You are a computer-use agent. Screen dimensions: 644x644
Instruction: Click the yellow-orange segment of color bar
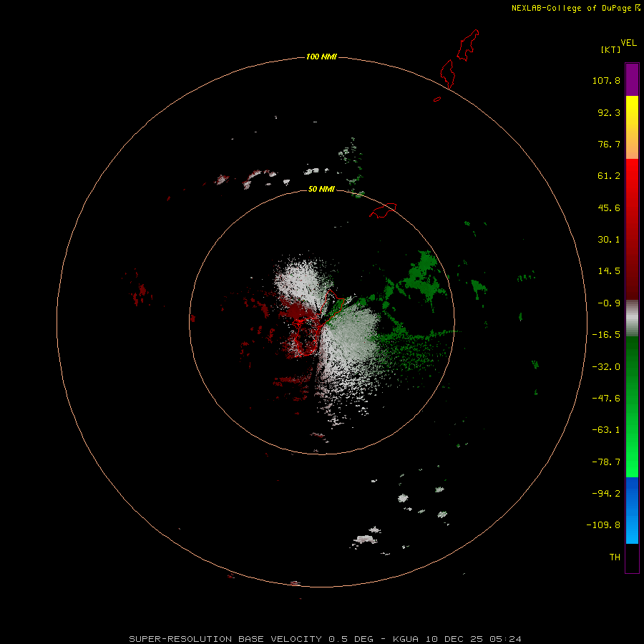632,127
